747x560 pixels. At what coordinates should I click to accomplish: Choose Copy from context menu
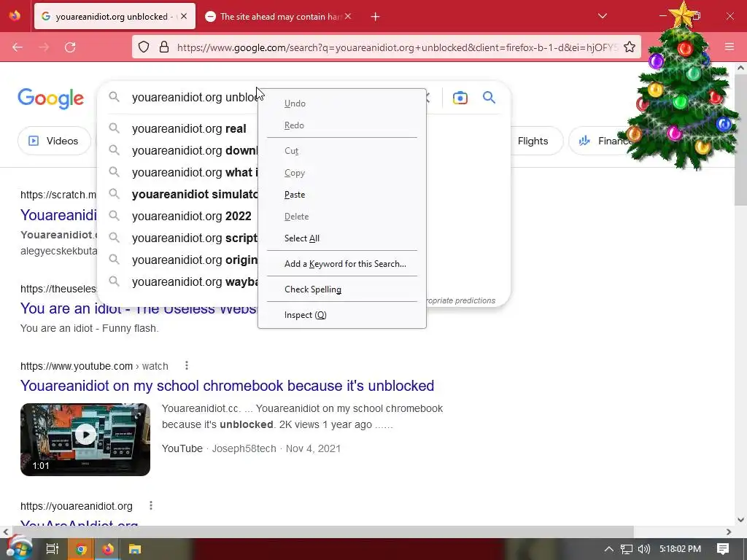[x=342, y=172]
